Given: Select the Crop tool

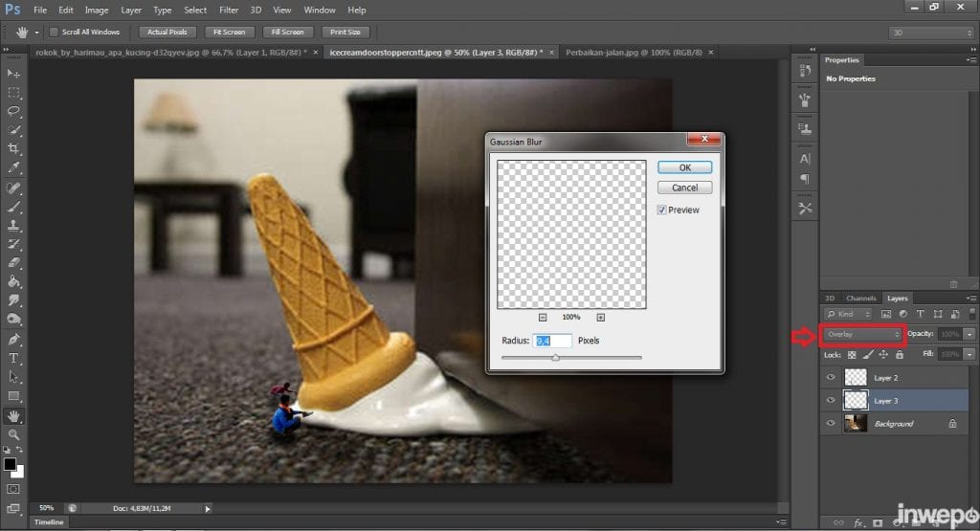Looking at the screenshot, I should 13,148.
